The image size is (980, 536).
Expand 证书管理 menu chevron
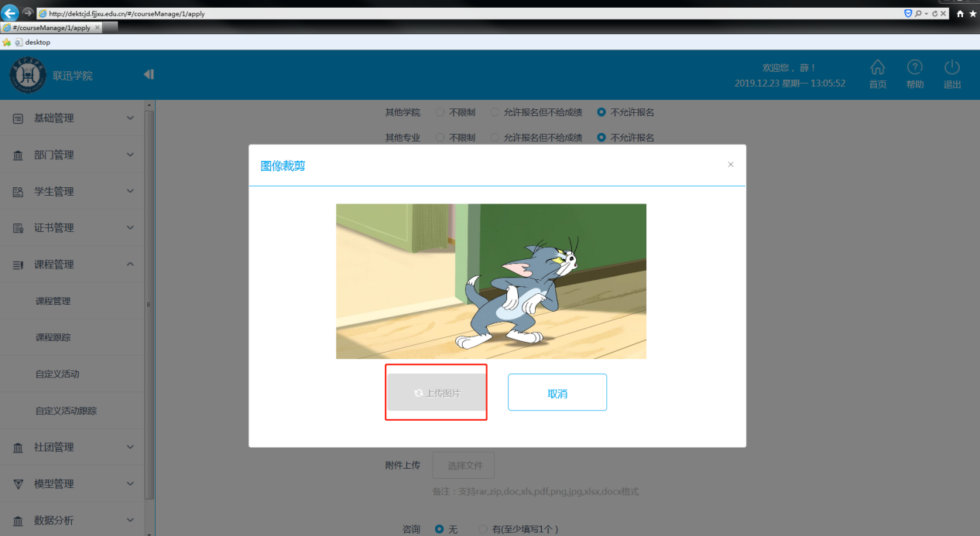[x=130, y=227]
